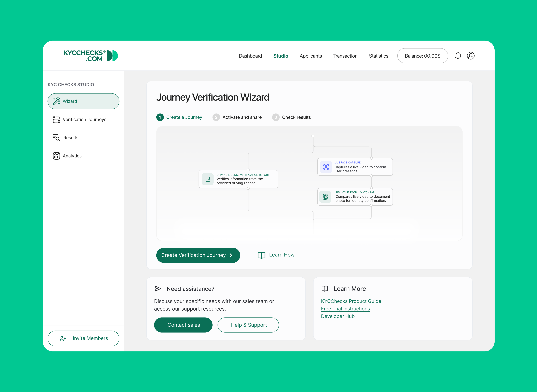Click the fingerprint facial matching icon
The width and height of the screenshot is (537, 392).
[325, 197]
